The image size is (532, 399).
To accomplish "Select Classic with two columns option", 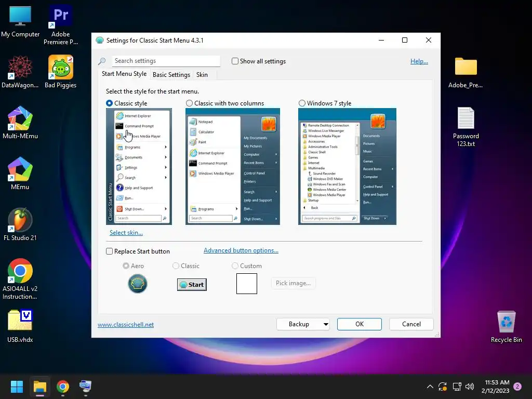I will tap(189, 103).
